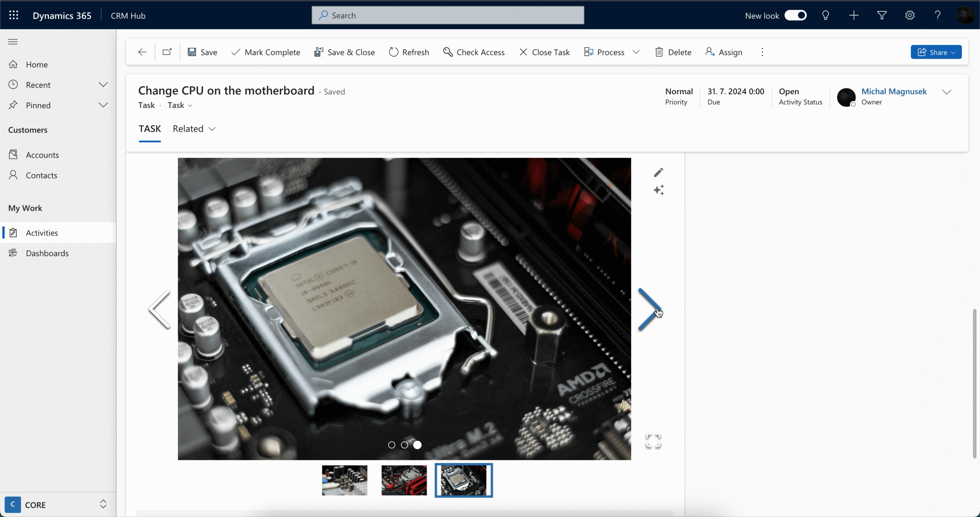980x517 pixels.
Task: Click Save & Close command
Action: pyautogui.click(x=344, y=52)
